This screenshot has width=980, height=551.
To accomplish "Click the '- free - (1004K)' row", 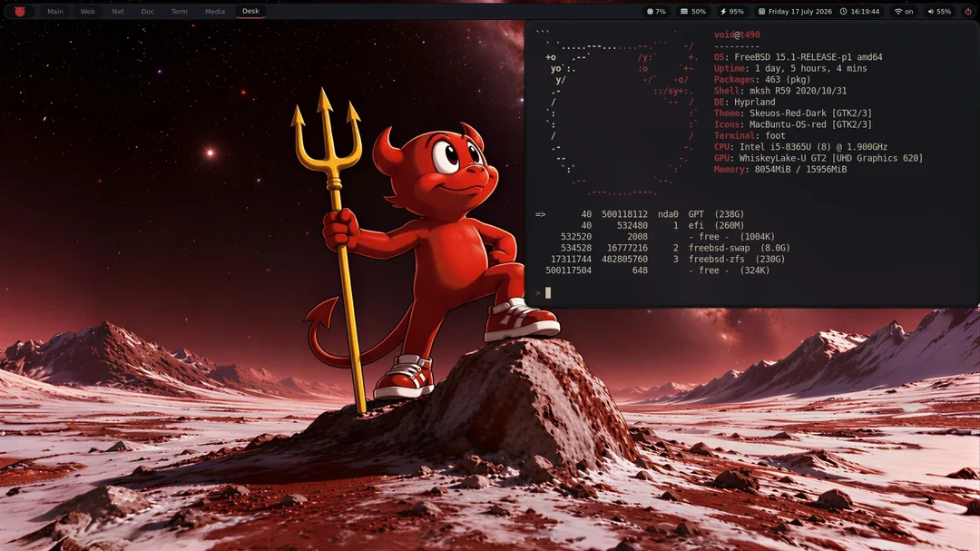I will (x=668, y=236).
